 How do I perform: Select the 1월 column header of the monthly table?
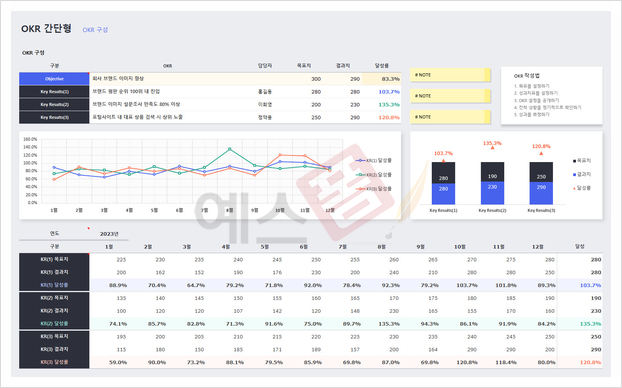tap(109, 247)
